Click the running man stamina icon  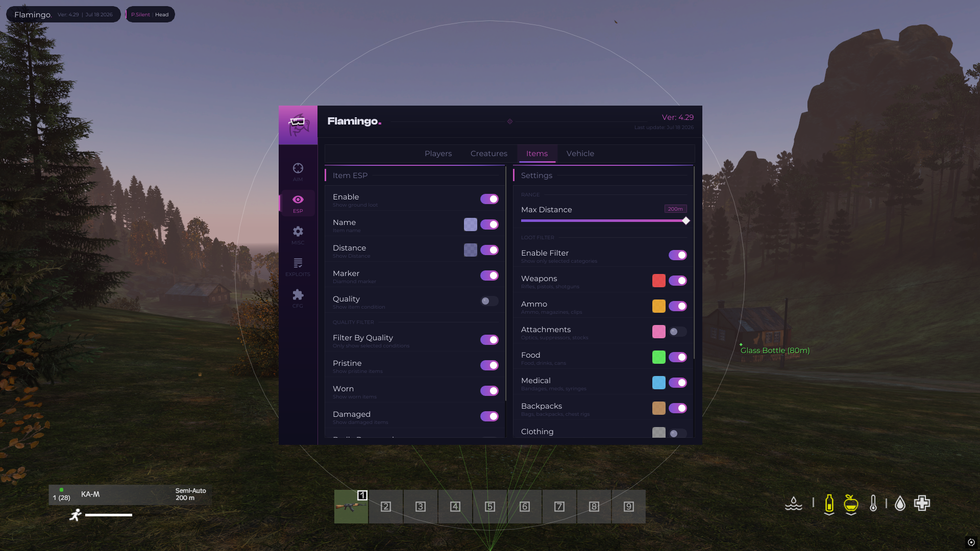(76, 515)
